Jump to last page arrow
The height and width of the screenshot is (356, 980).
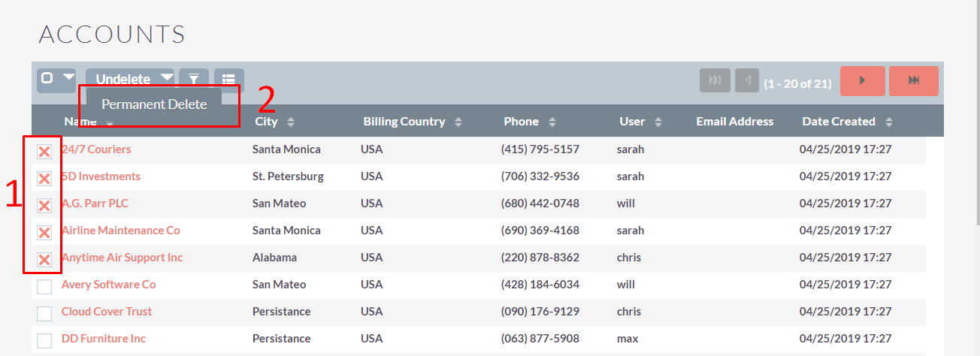click(914, 81)
